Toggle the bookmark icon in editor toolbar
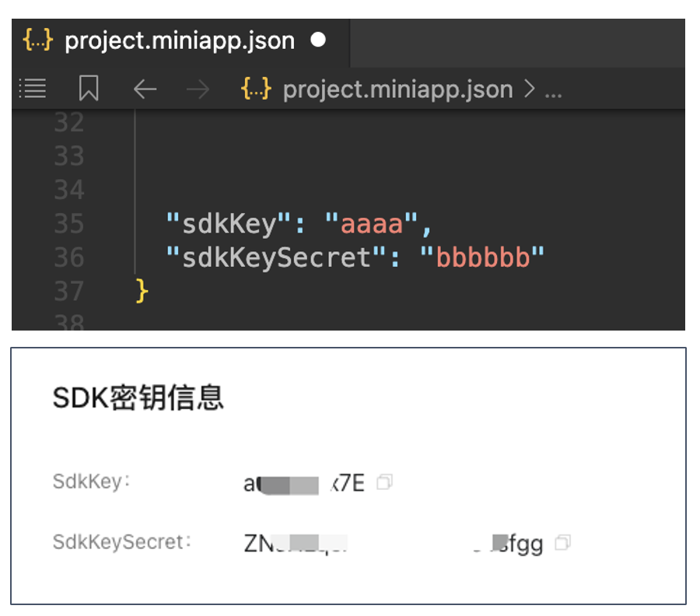 pos(89,89)
